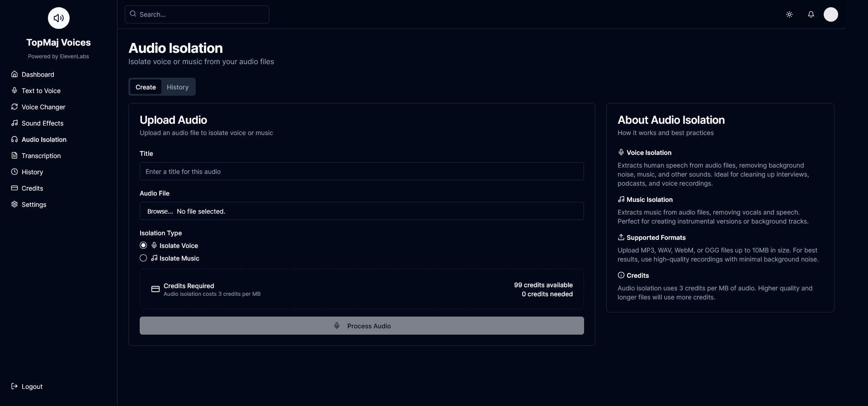Open the user avatar profile menu

point(831,14)
